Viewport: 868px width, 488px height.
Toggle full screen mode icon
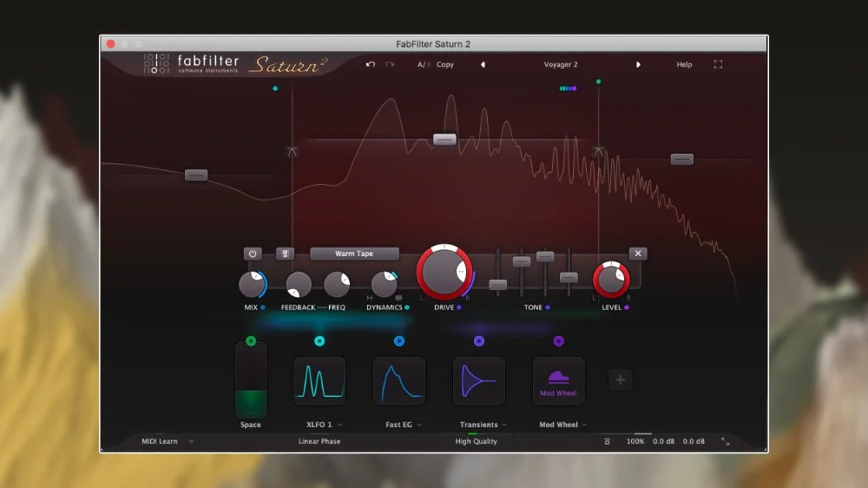point(718,64)
